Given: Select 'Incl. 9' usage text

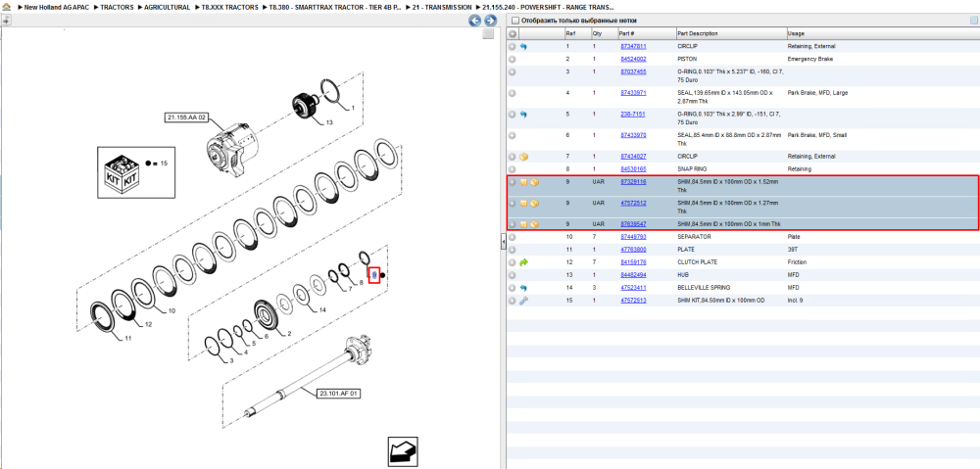Looking at the screenshot, I should point(797,301).
